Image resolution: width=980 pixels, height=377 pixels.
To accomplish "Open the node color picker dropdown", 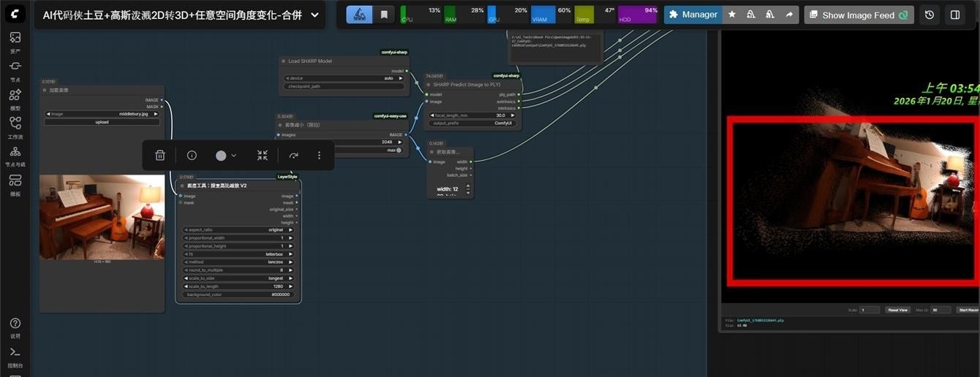I will tap(234, 156).
